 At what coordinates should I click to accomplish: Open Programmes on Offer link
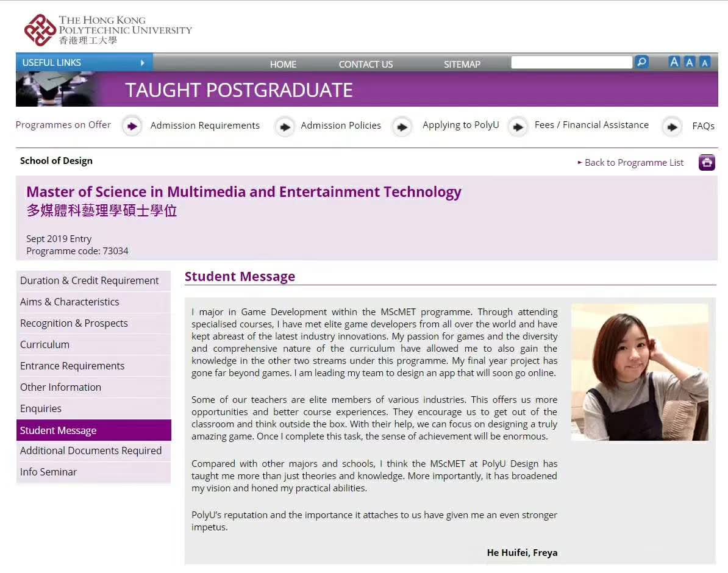pos(63,125)
